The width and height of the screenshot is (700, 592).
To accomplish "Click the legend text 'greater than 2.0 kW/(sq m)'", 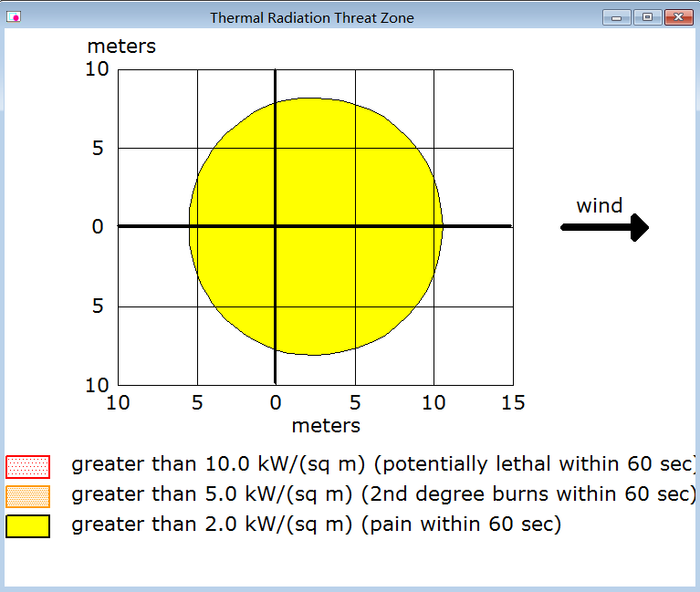I will tap(212, 524).
